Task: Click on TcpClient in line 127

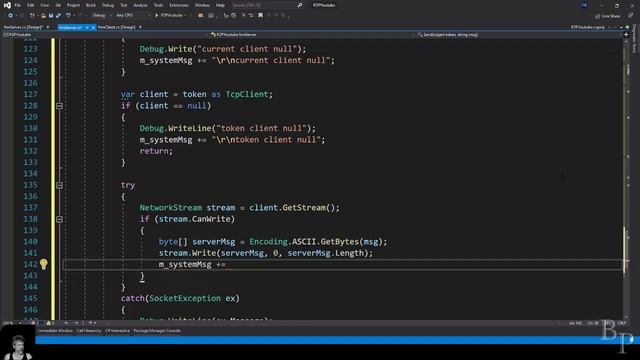Action: (247, 94)
